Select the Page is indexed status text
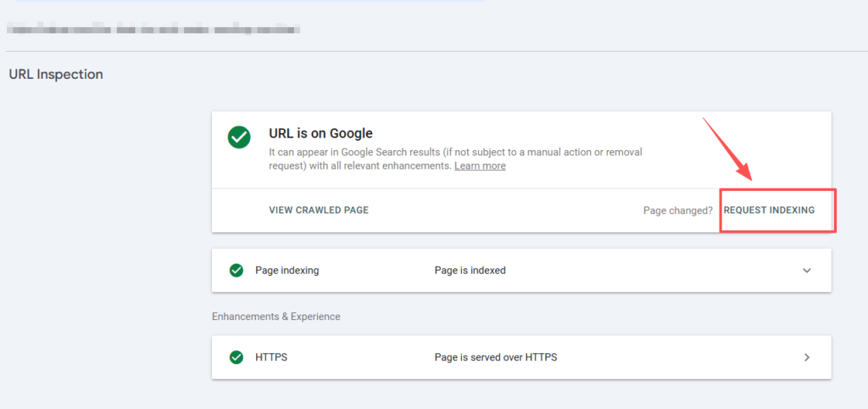The image size is (868, 409). click(x=470, y=271)
